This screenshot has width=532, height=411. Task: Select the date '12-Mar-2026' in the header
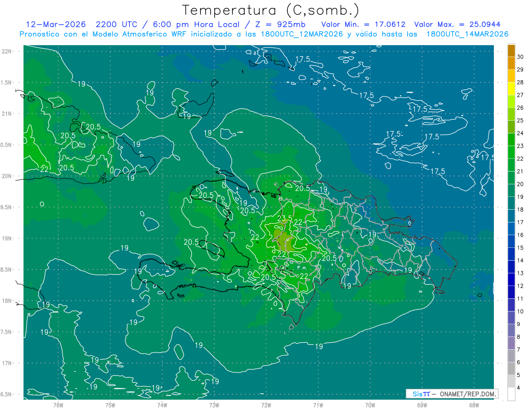coord(56,24)
